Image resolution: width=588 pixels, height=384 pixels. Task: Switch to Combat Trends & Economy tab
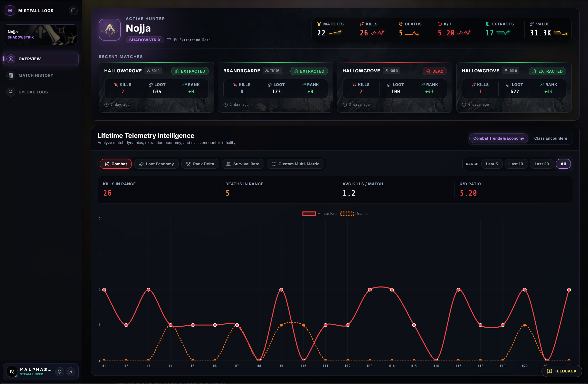(x=498, y=138)
